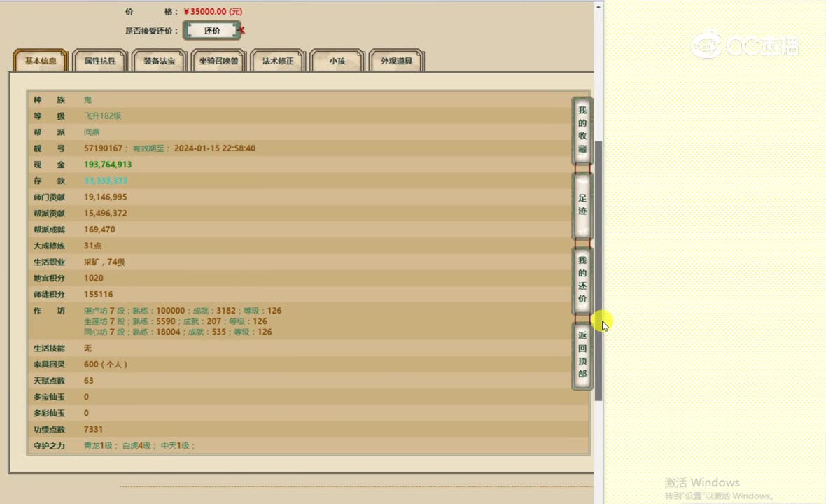Click the 多彩仙玉 row label

tap(49, 414)
